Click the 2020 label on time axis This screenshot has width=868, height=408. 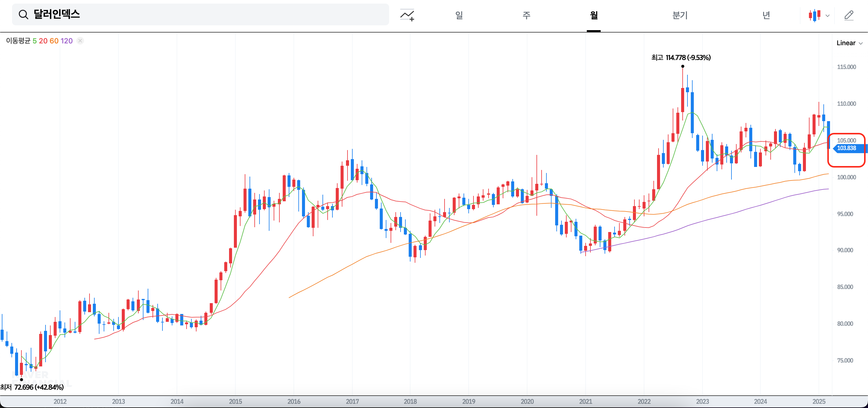[527, 401]
